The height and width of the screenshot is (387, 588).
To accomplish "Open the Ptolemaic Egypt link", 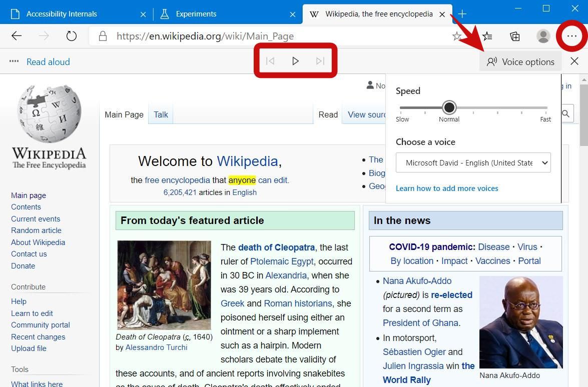I will click(282, 261).
